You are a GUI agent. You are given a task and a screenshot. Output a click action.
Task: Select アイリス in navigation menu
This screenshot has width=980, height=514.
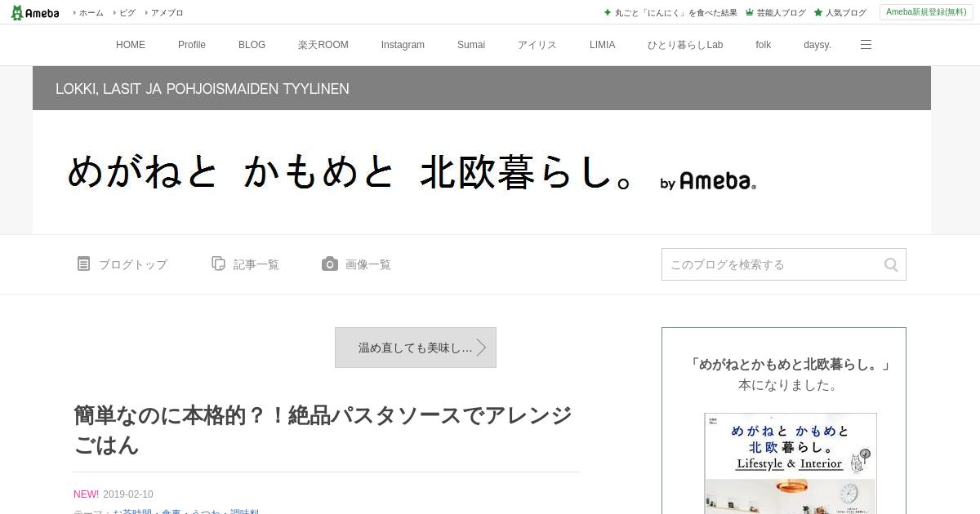click(x=537, y=45)
